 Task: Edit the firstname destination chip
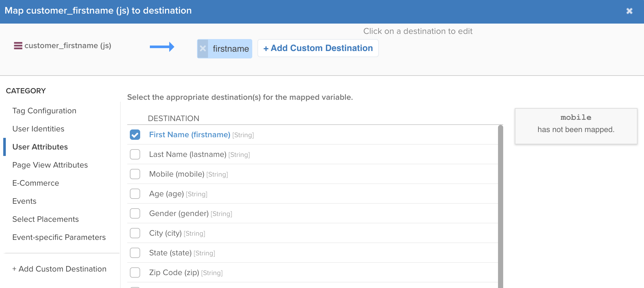[231, 49]
